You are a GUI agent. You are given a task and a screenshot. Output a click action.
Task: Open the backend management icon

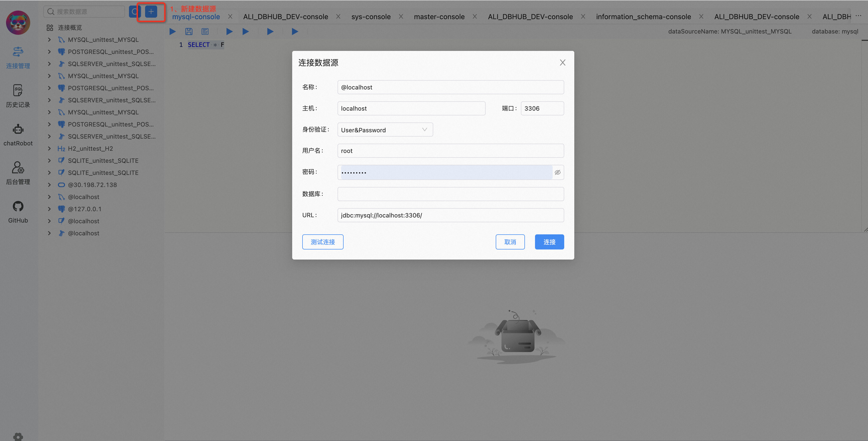[18, 168]
